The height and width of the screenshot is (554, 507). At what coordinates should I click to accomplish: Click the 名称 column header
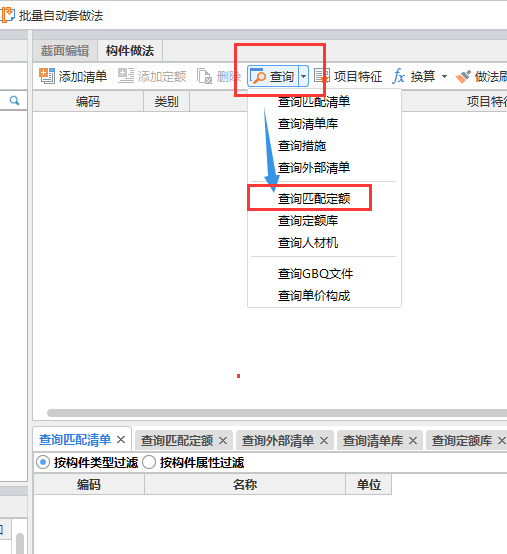(x=245, y=484)
